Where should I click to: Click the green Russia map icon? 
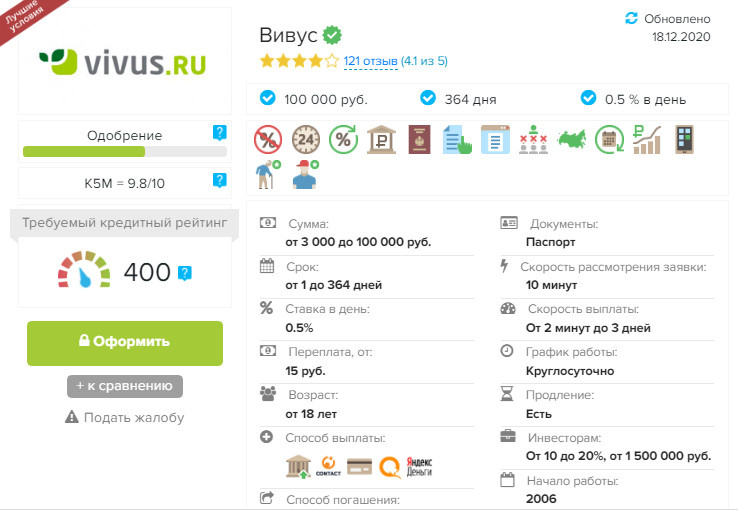tap(571, 139)
